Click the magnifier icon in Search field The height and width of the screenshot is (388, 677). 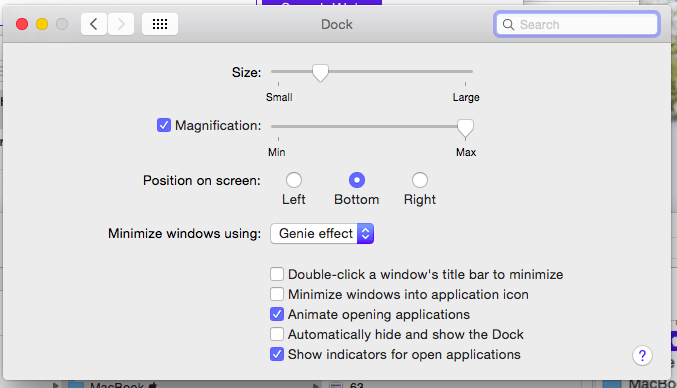[x=508, y=25]
